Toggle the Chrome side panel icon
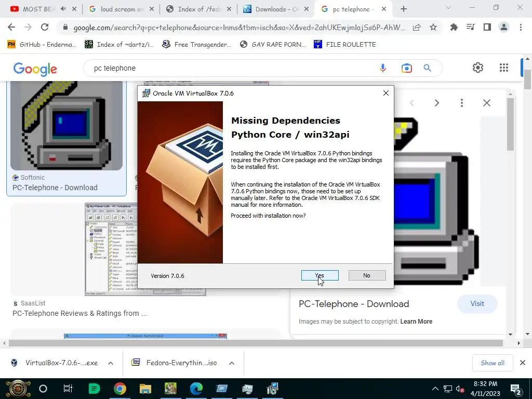532x399 pixels. (x=487, y=28)
